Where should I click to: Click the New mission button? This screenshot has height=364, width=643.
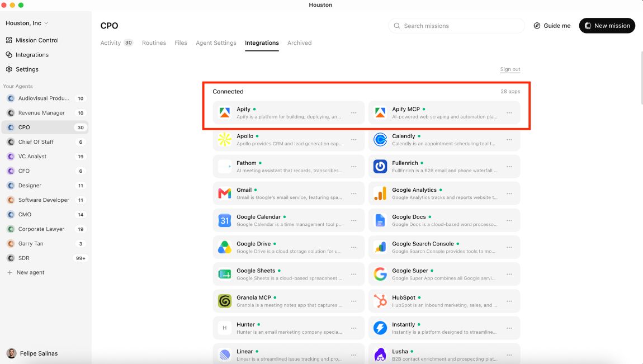click(x=607, y=25)
